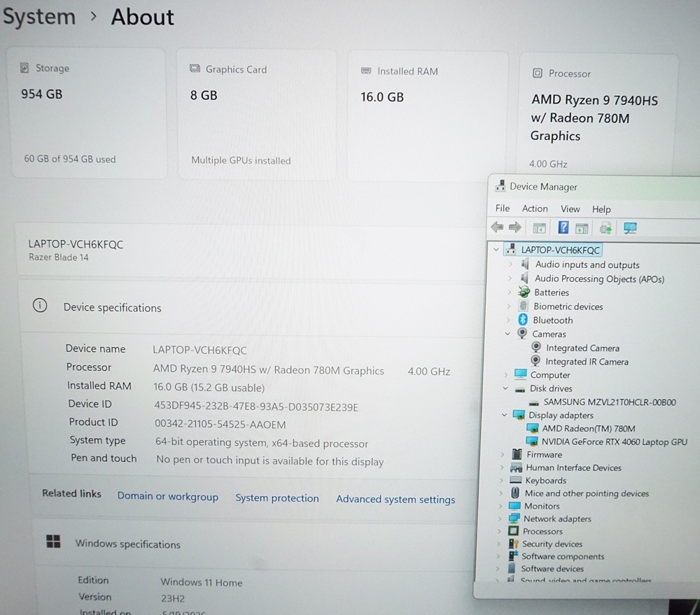Open the Action menu in Device Manager
The width and height of the screenshot is (700, 615).
pos(535,208)
